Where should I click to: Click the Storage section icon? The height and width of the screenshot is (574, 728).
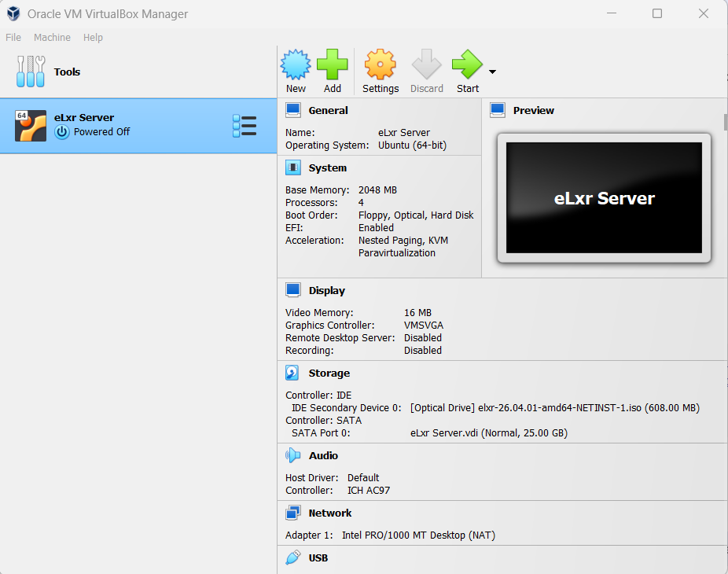coord(292,373)
